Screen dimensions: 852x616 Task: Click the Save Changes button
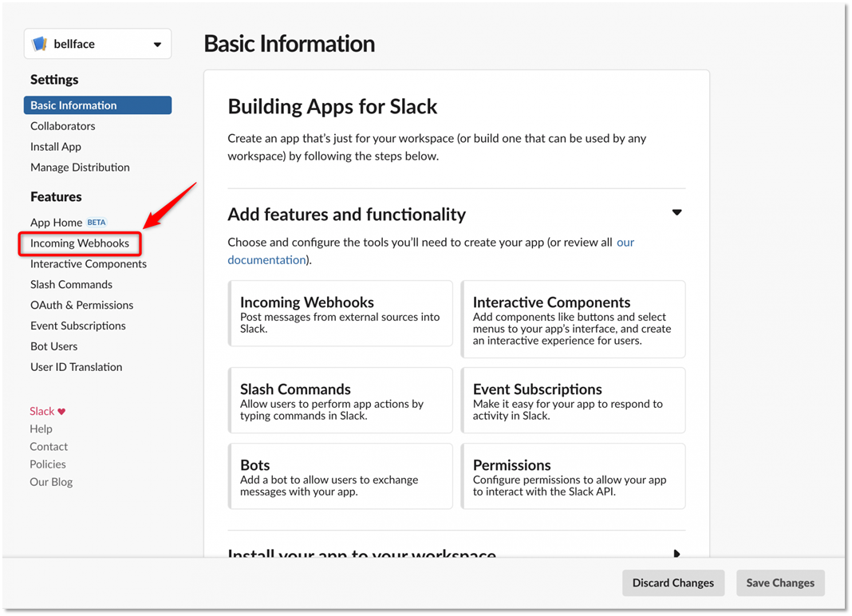pos(780,583)
